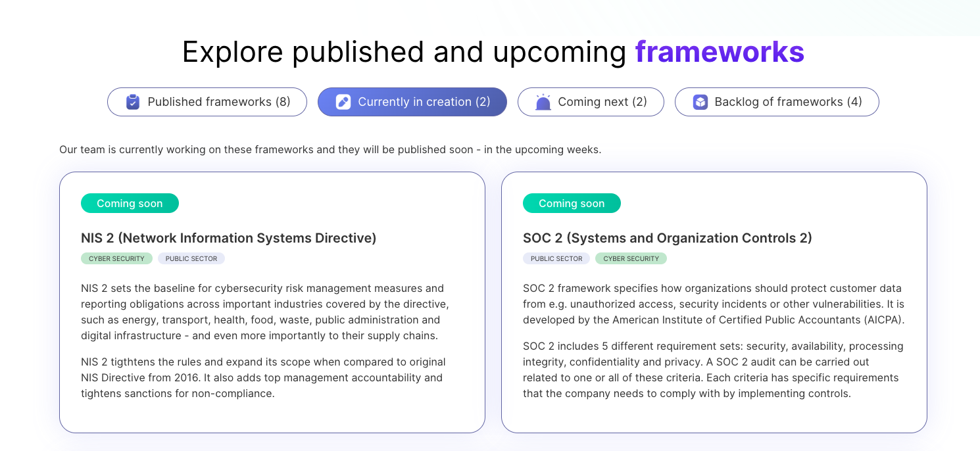The image size is (980, 451).
Task: Click the pen icon in Currently in creation pill
Action: [x=343, y=102]
